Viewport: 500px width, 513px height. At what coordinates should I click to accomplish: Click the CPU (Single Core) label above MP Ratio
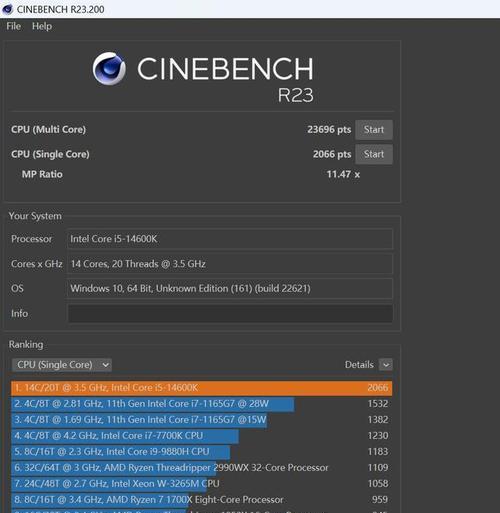coord(50,154)
